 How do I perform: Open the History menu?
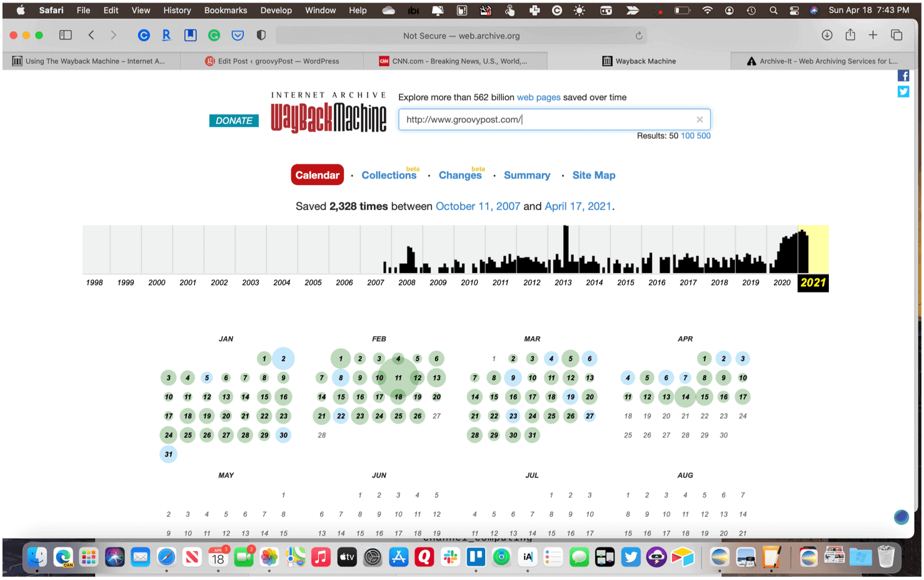click(177, 10)
